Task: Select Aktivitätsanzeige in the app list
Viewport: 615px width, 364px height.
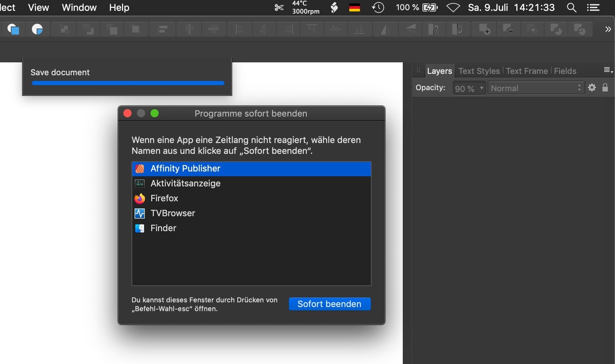Action: [251, 183]
